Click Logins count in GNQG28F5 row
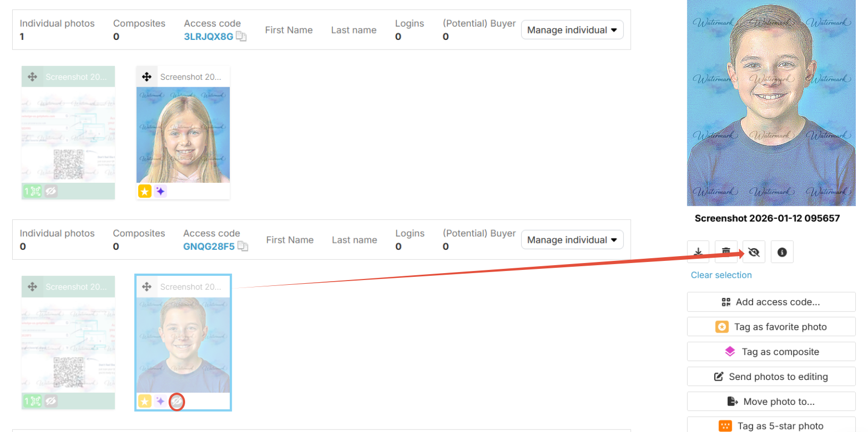The width and height of the screenshot is (868, 432). 398,247
